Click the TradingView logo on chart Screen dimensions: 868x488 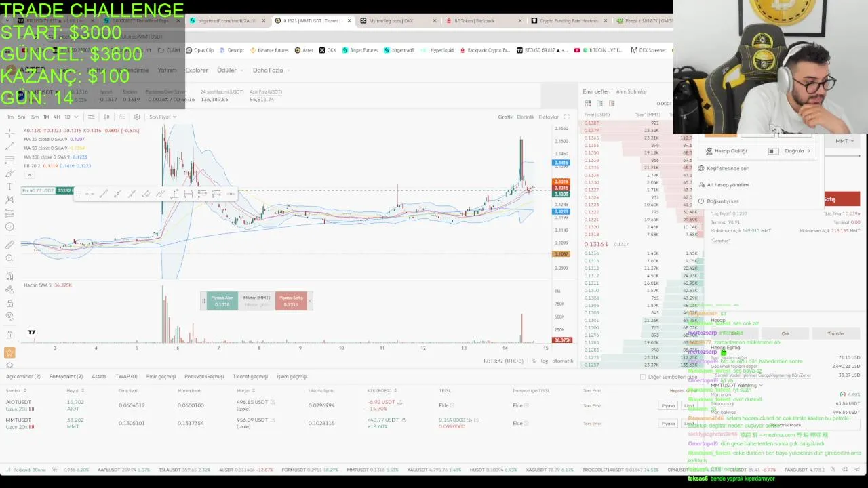31,332
